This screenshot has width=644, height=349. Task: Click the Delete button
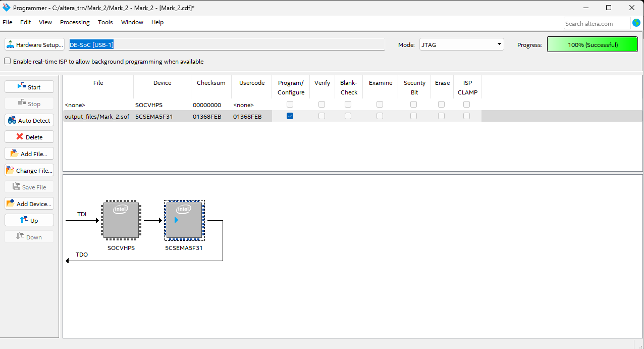point(29,137)
